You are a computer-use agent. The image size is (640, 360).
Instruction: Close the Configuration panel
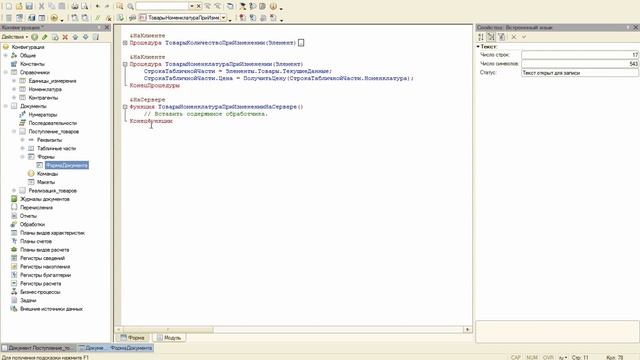click(x=107, y=27)
